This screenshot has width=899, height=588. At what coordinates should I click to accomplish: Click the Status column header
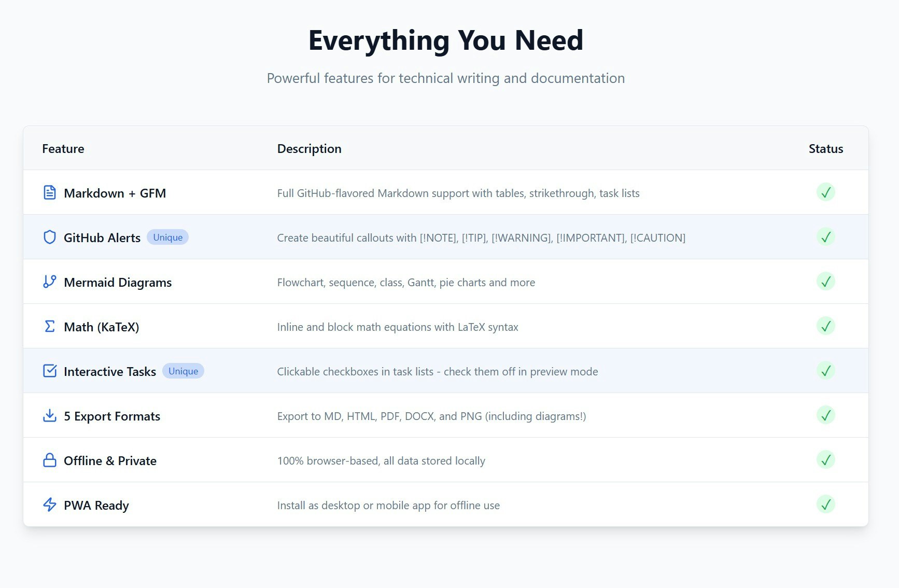(x=826, y=149)
